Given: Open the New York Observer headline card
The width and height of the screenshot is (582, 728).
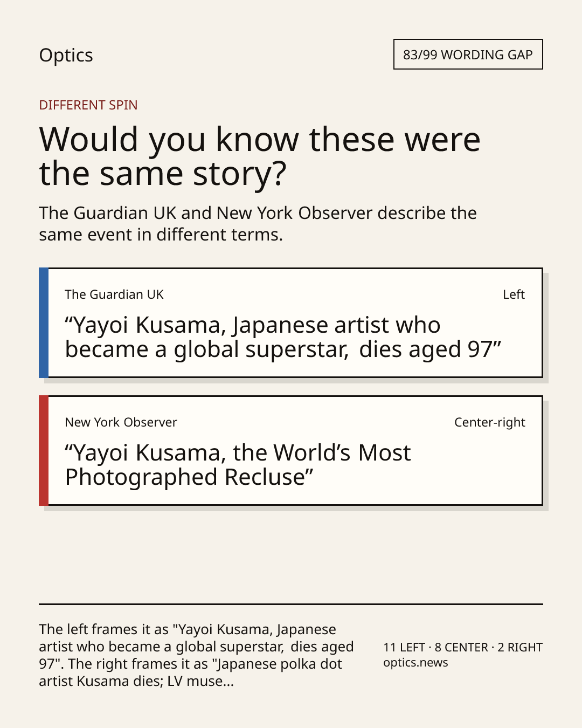Looking at the screenshot, I should point(291,450).
